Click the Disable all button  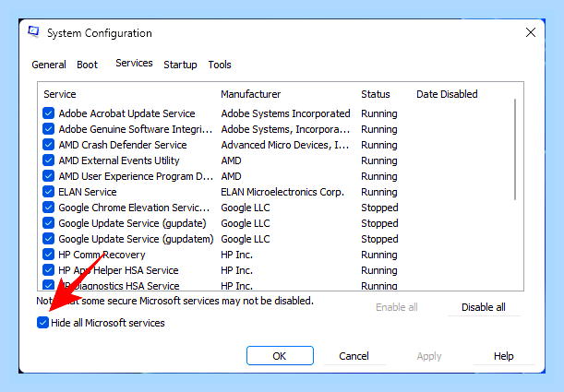484,307
